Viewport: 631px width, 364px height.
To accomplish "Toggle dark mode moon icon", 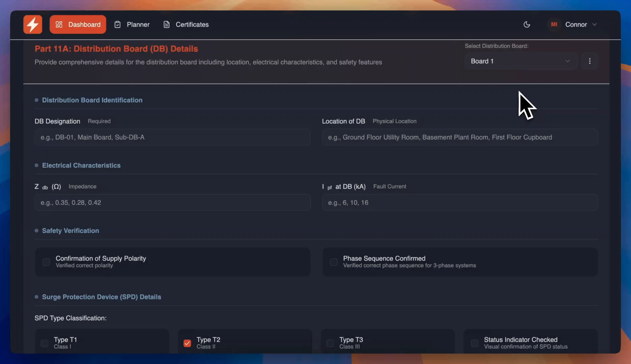I will tap(527, 24).
